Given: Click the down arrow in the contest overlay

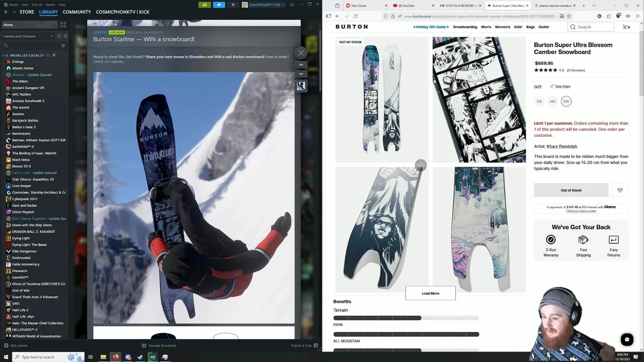Looking at the screenshot, I should (x=301, y=74).
